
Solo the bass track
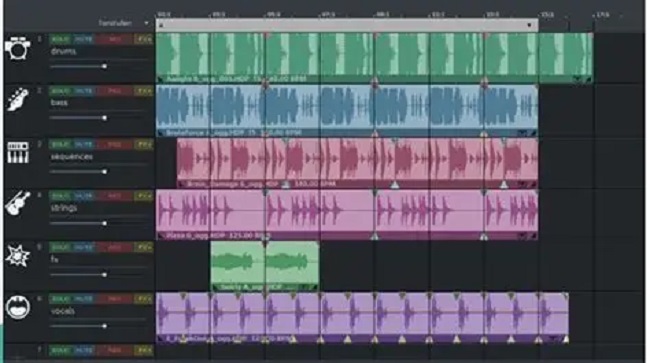(60, 91)
